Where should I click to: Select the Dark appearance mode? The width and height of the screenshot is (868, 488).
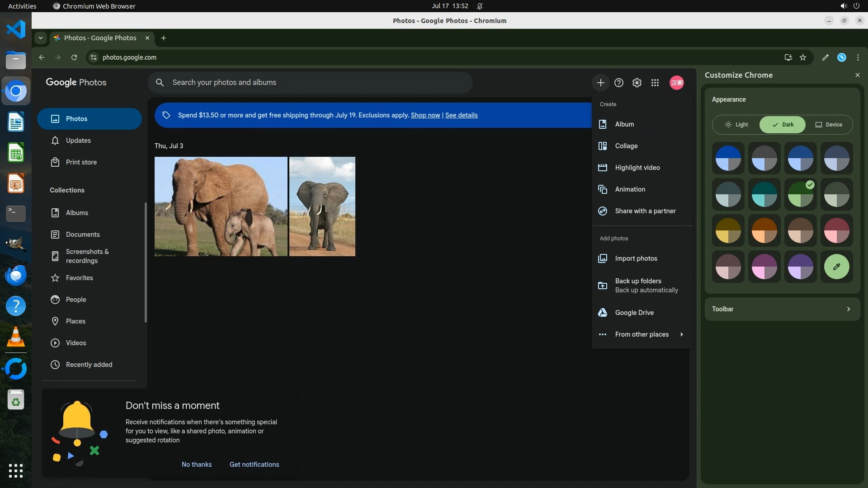(783, 125)
